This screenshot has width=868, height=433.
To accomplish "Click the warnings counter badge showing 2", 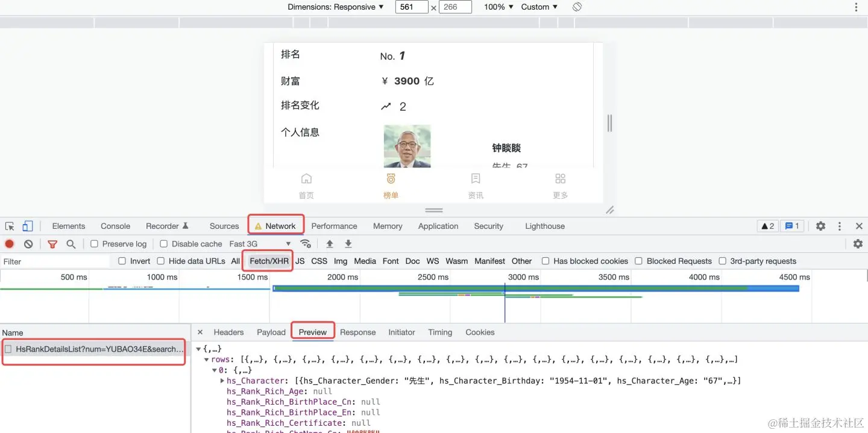I will pyautogui.click(x=767, y=226).
